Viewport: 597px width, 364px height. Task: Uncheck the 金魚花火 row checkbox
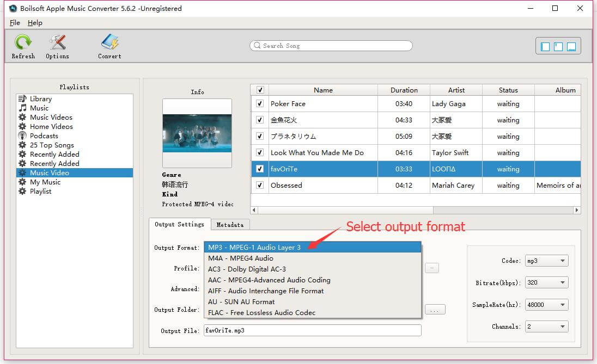tap(260, 120)
